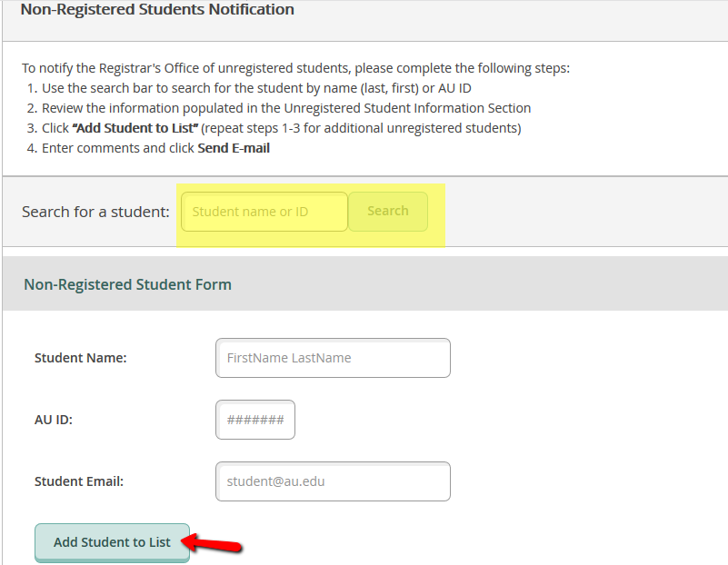This screenshot has width=728, height=565.
Task: Click the "Student Name:" field label
Action: coord(80,358)
